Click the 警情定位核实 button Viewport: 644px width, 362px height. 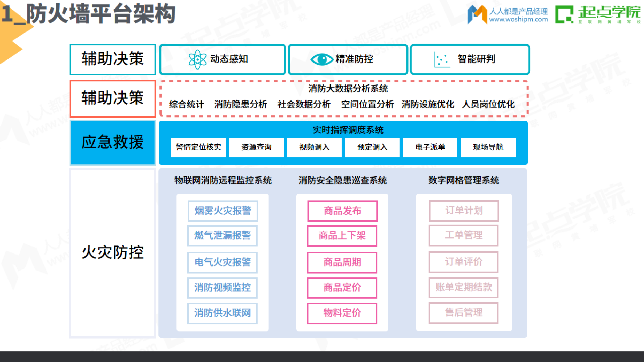[198, 147]
